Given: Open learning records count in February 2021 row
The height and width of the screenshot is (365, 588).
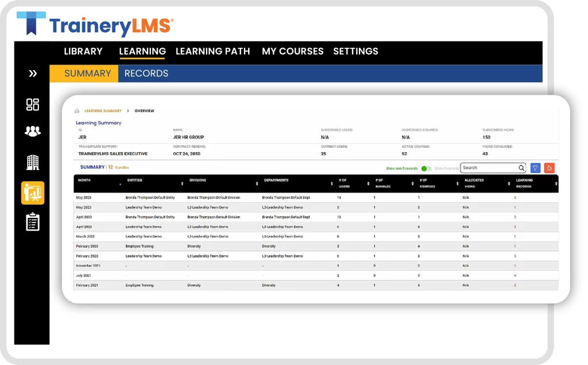Looking at the screenshot, I should tap(515, 286).
